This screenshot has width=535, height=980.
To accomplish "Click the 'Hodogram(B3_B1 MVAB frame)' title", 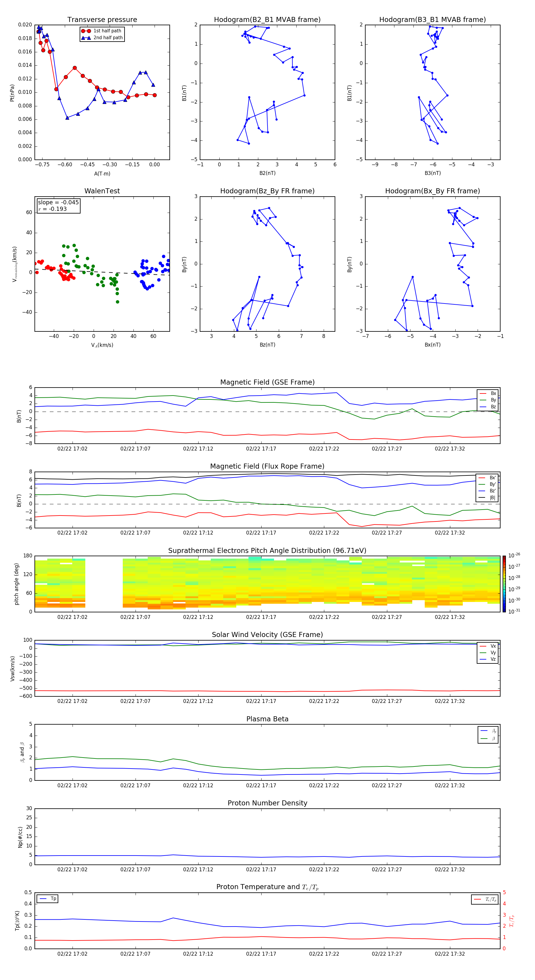I will point(432,20).
